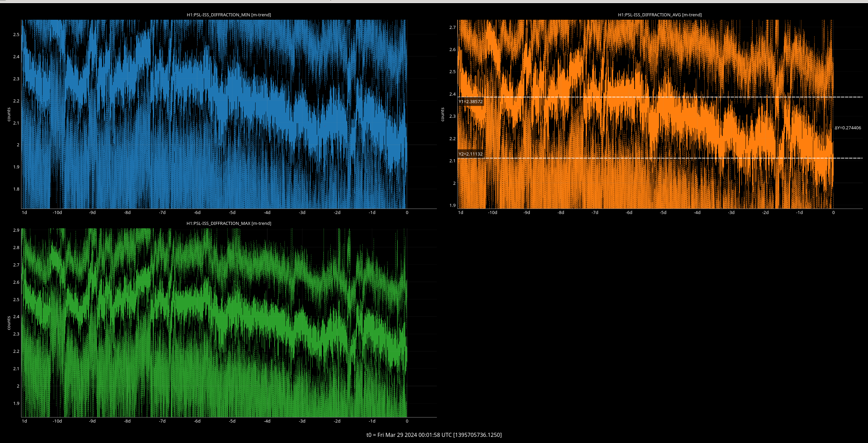
Task: Click the -10d tick on AVG plot axis
Action: point(492,213)
